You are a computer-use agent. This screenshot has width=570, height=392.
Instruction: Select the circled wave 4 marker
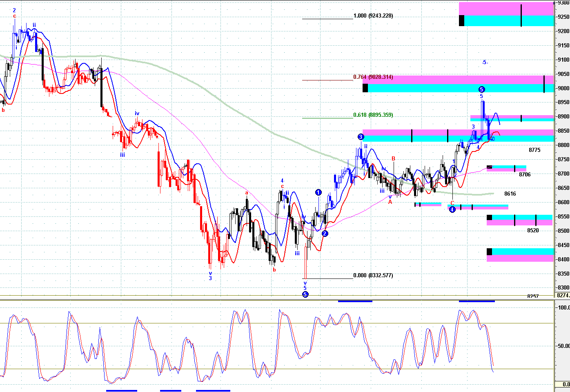tap(452, 209)
